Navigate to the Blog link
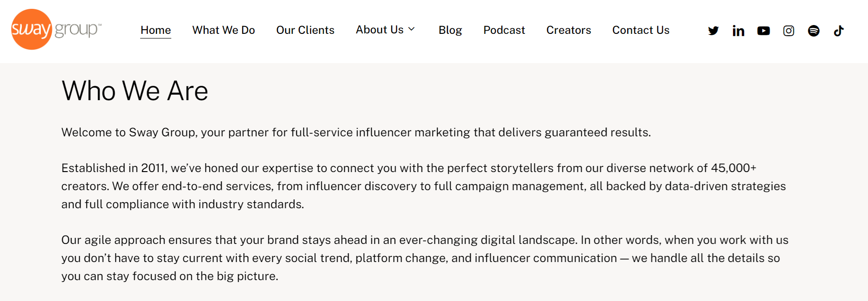This screenshot has height=301, width=868. tap(450, 30)
